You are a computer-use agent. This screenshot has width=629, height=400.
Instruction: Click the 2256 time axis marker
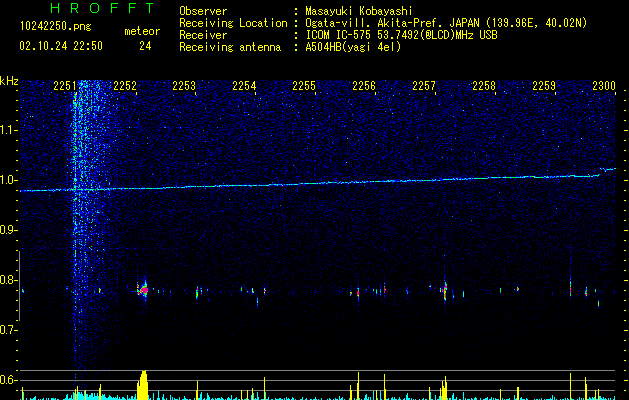[x=364, y=86]
